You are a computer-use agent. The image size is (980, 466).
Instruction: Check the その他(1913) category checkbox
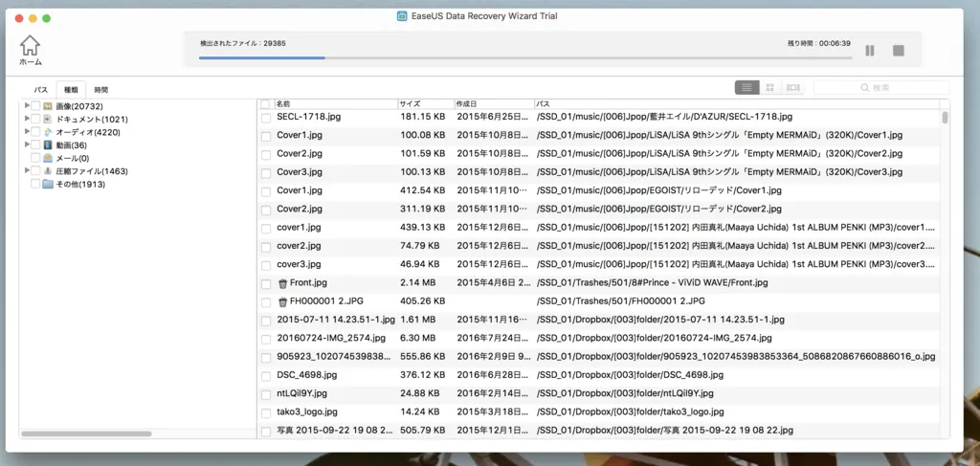(35, 185)
